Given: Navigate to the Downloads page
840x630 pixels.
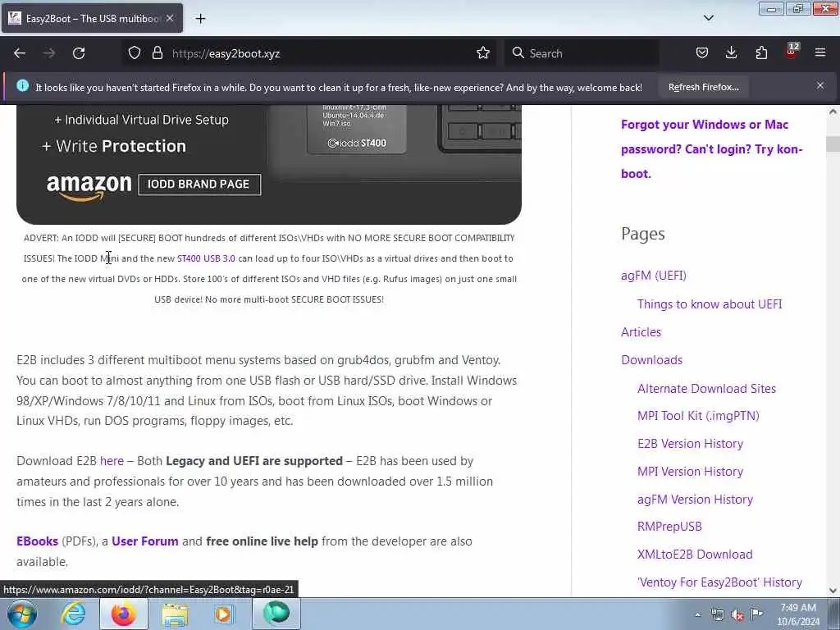Looking at the screenshot, I should coord(651,359).
